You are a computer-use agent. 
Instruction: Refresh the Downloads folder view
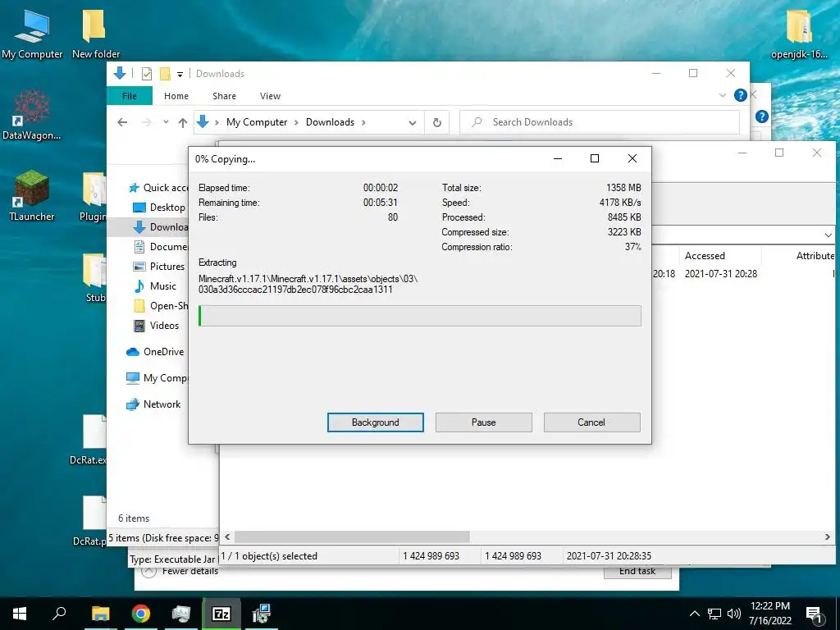click(x=437, y=123)
